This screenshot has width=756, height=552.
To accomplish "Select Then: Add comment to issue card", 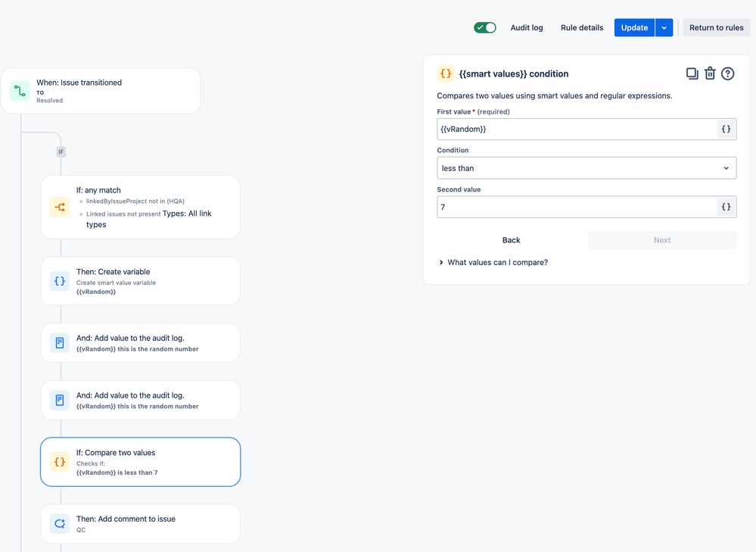I will (x=140, y=523).
